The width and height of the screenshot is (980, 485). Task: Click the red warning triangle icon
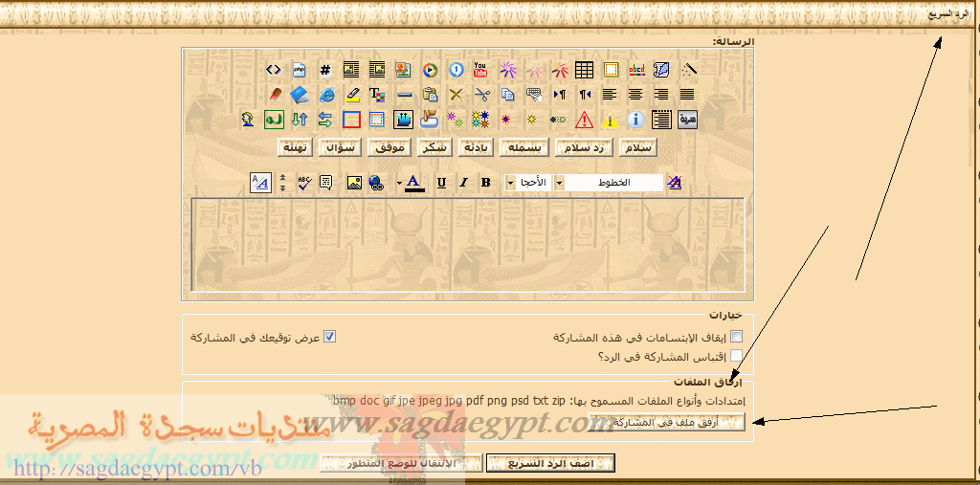coord(584,120)
